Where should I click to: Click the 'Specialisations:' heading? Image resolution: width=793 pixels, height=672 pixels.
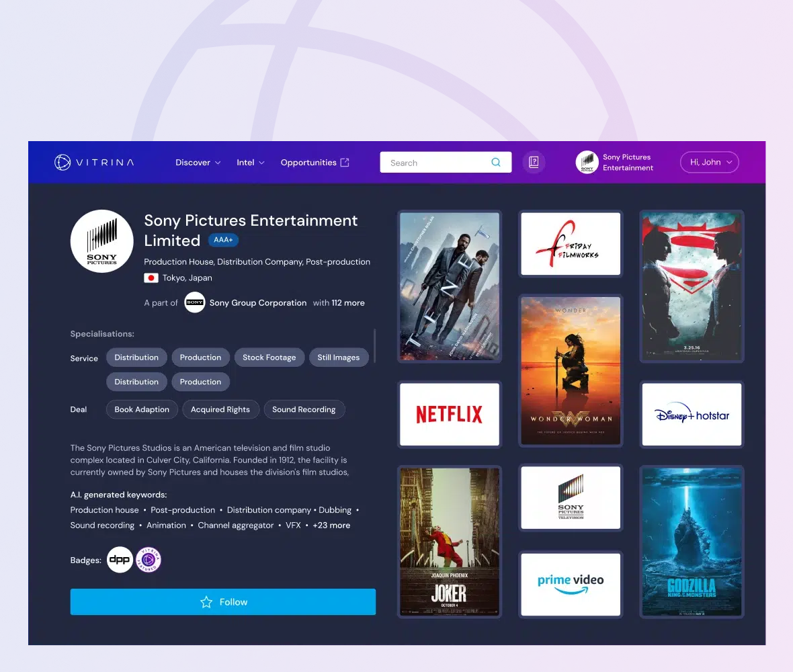click(102, 334)
